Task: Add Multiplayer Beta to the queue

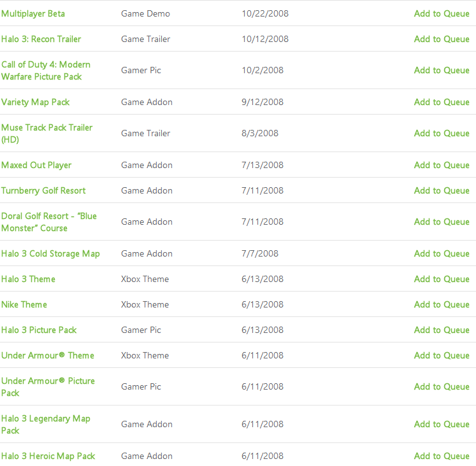Action: pos(442,13)
